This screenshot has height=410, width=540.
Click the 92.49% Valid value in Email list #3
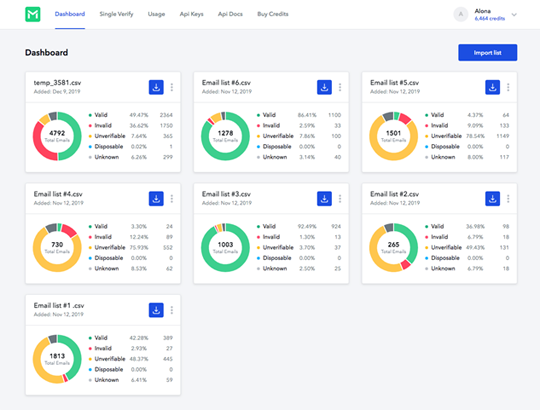point(307,227)
